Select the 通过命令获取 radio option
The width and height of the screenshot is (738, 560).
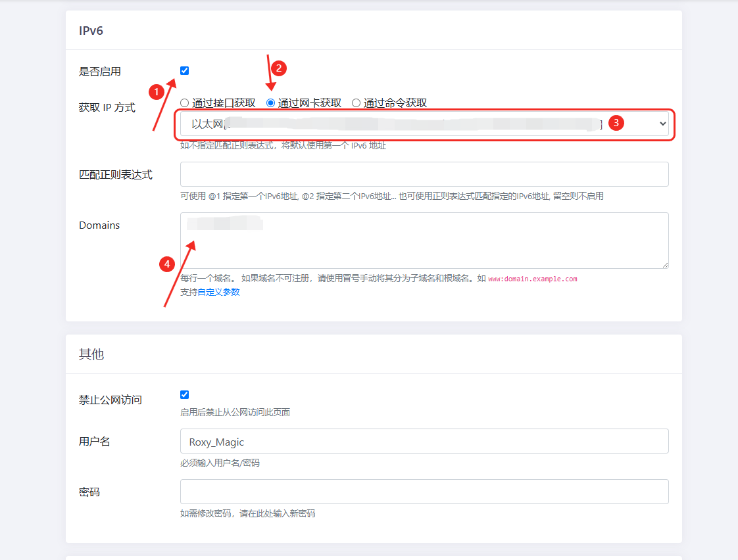[356, 103]
